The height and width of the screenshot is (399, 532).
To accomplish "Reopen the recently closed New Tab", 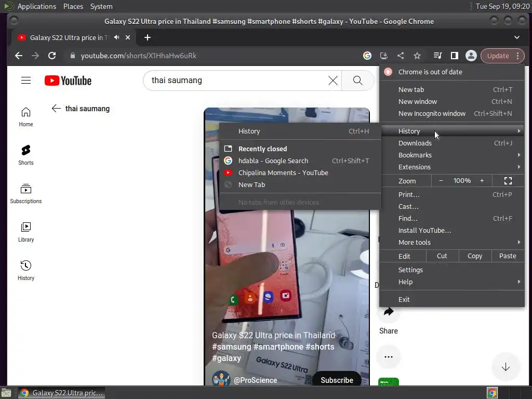I will [x=300, y=184].
